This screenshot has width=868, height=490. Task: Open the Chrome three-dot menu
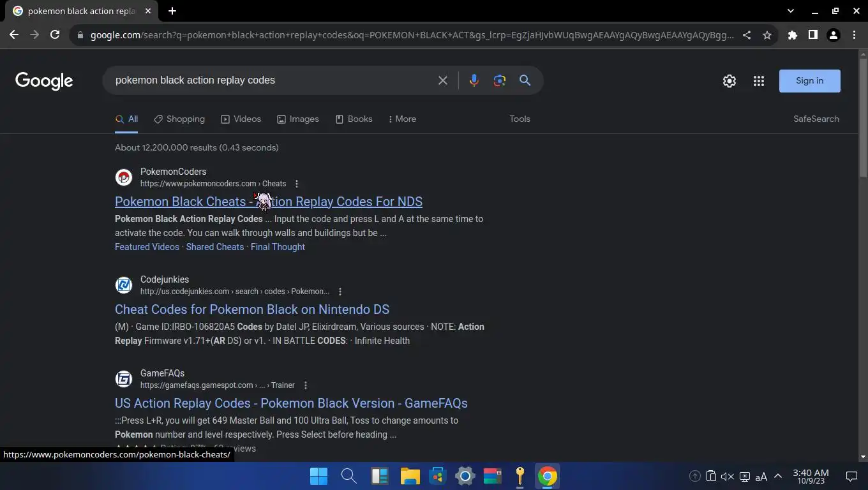point(854,35)
